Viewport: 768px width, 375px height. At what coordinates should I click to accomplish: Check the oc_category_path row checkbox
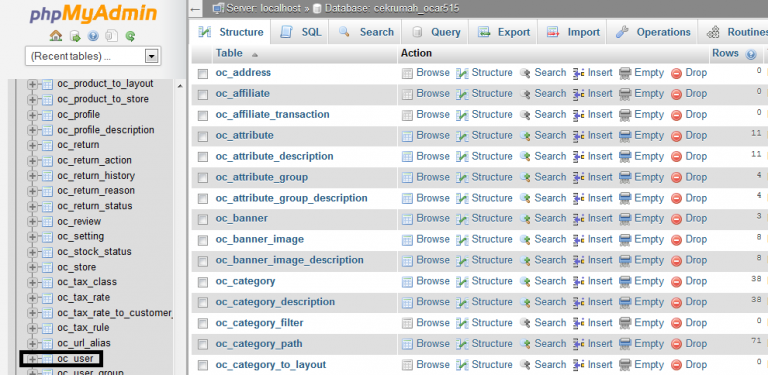coord(203,345)
